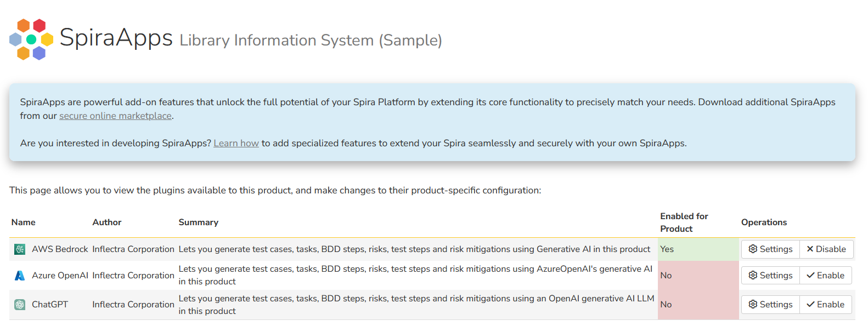868x326 pixels.
Task: Disable the AWS Bedrock plugin
Action: coord(826,249)
